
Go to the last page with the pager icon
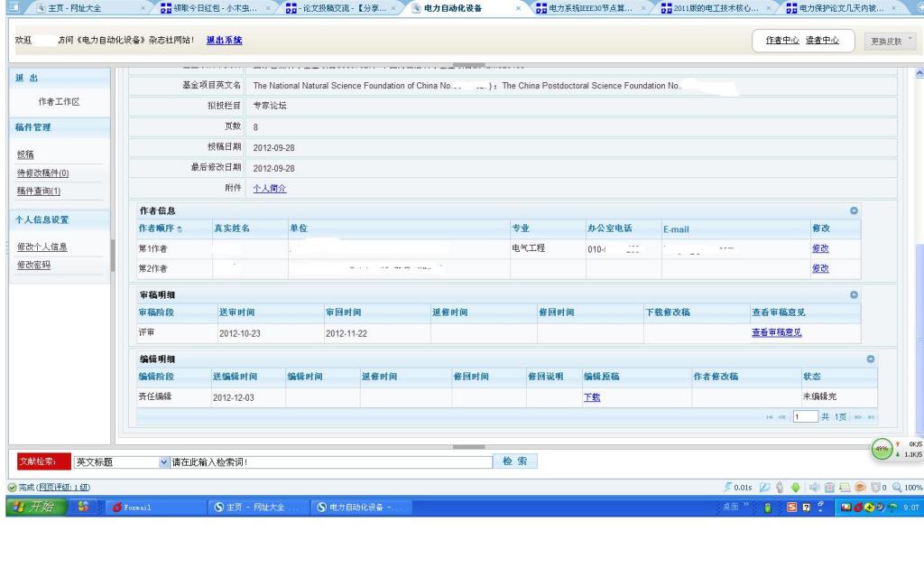[871, 417]
